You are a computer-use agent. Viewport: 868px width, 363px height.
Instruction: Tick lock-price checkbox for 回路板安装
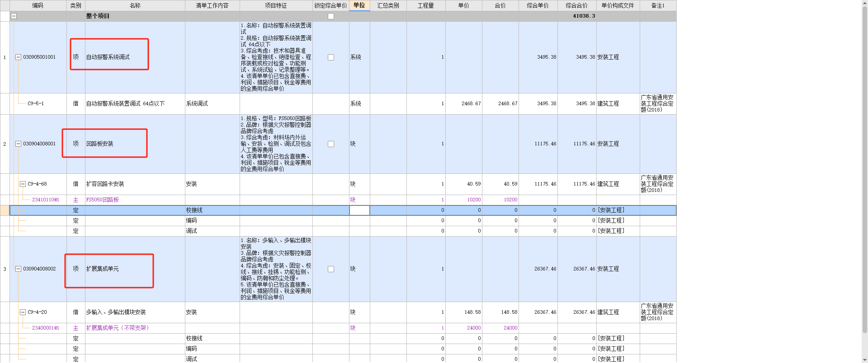coord(331,144)
